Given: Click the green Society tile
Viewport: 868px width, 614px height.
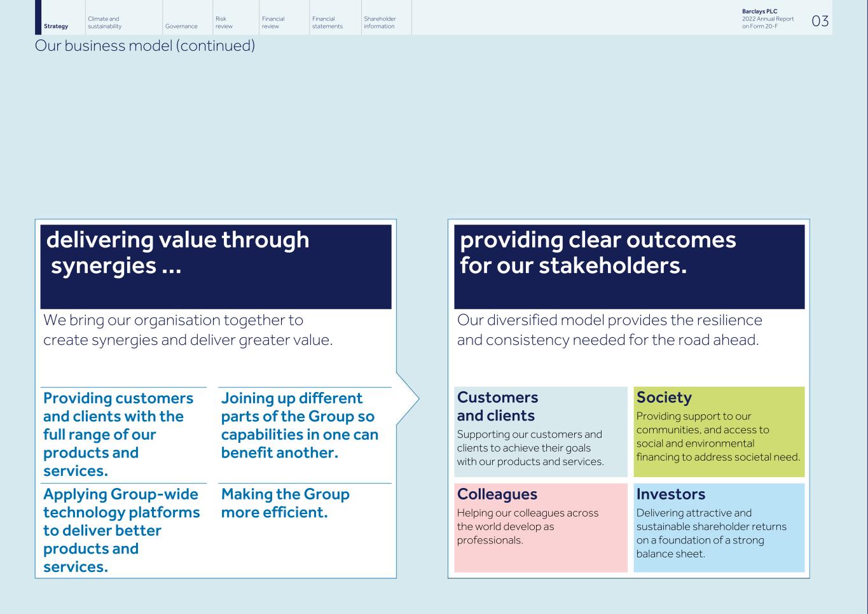Looking at the screenshot, I should pyautogui.click(x=719, y=431).
